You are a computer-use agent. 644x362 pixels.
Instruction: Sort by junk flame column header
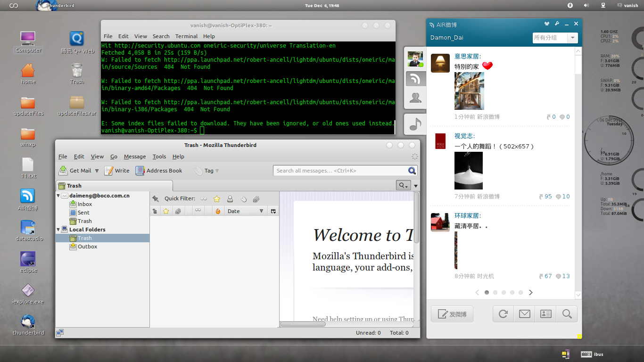tap(218, 211)
